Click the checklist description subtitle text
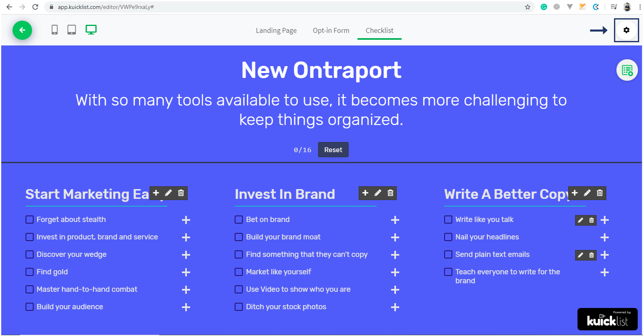 click(321, 110)
